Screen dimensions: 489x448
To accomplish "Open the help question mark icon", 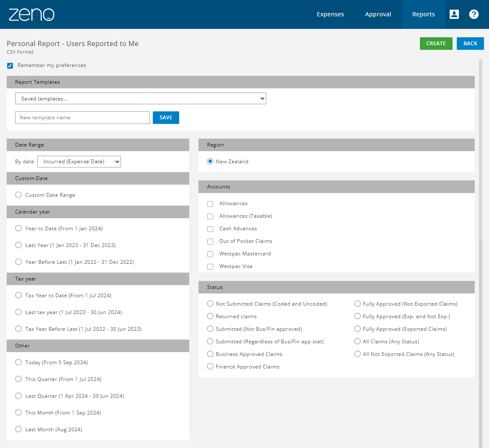I will pyautogui.click(x=474, y=14).
